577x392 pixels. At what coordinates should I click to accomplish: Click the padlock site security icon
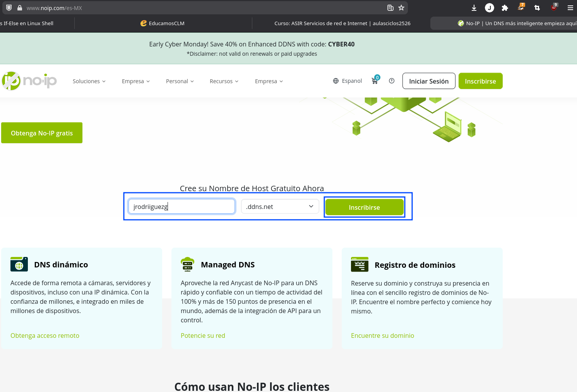(20, 8)
